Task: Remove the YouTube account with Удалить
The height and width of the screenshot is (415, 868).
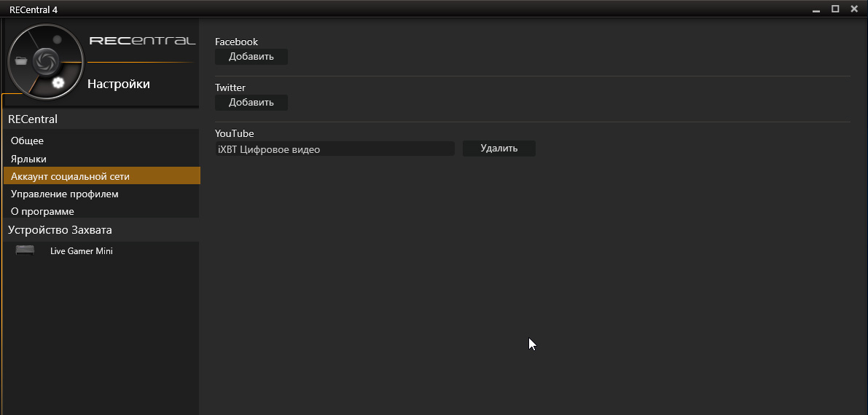Action: click(x=499, y=149)
